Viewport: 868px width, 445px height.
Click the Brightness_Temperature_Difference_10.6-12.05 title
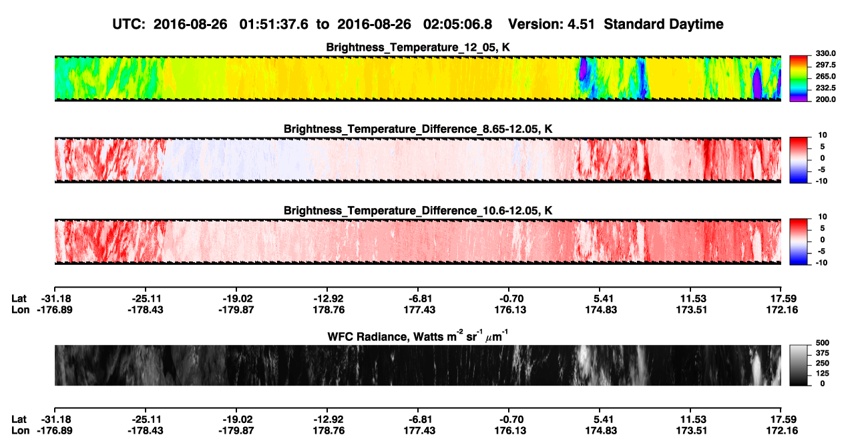pos(417,211)
